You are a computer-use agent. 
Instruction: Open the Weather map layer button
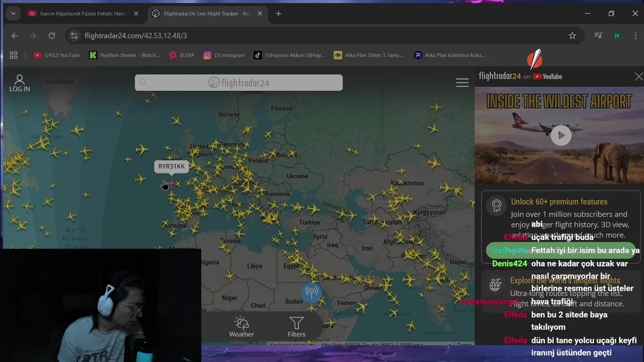(242, 327)
